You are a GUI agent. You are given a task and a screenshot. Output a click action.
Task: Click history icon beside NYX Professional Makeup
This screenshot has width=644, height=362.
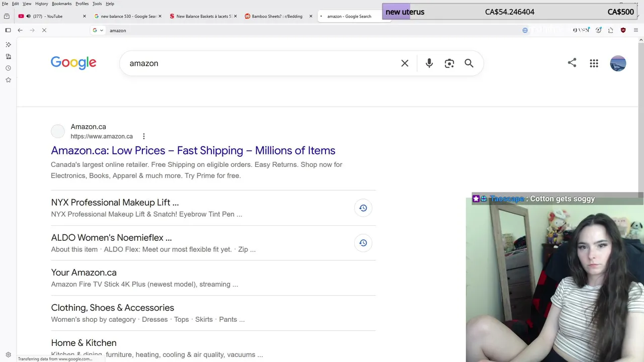coord(363,208)
